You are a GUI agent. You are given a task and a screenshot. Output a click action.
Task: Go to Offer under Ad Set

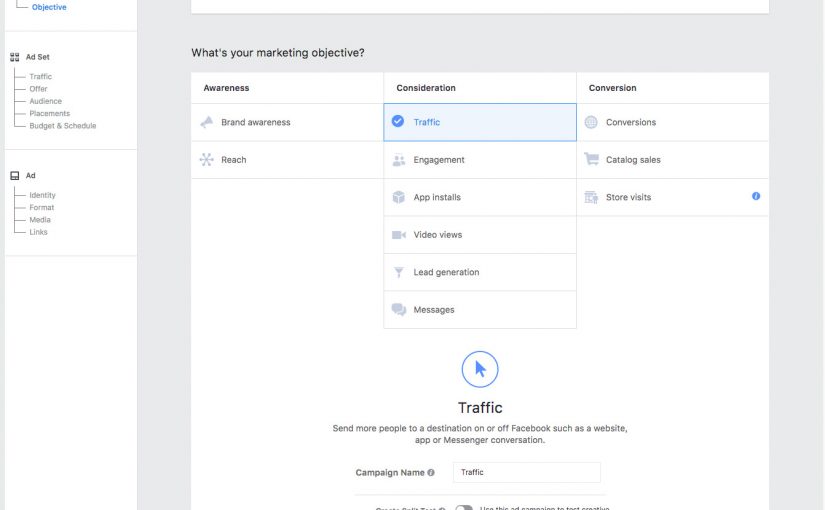(38, 89)
